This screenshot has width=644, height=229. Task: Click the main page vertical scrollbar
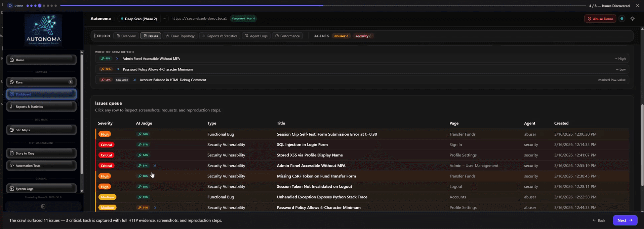(x=642, y=145)
